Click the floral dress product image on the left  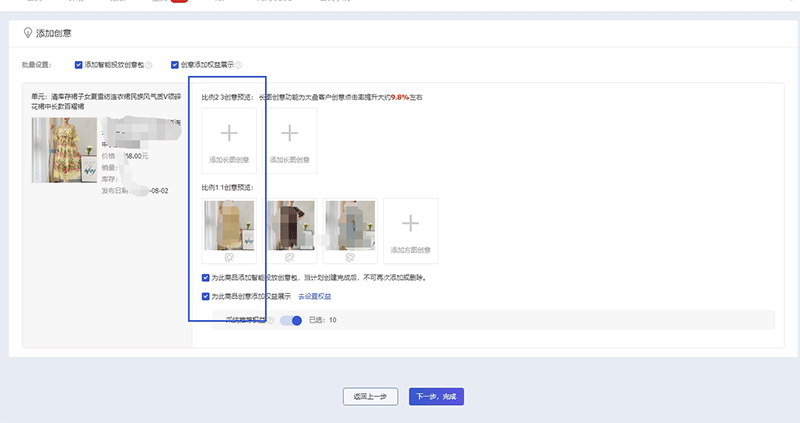click(63, 150)
